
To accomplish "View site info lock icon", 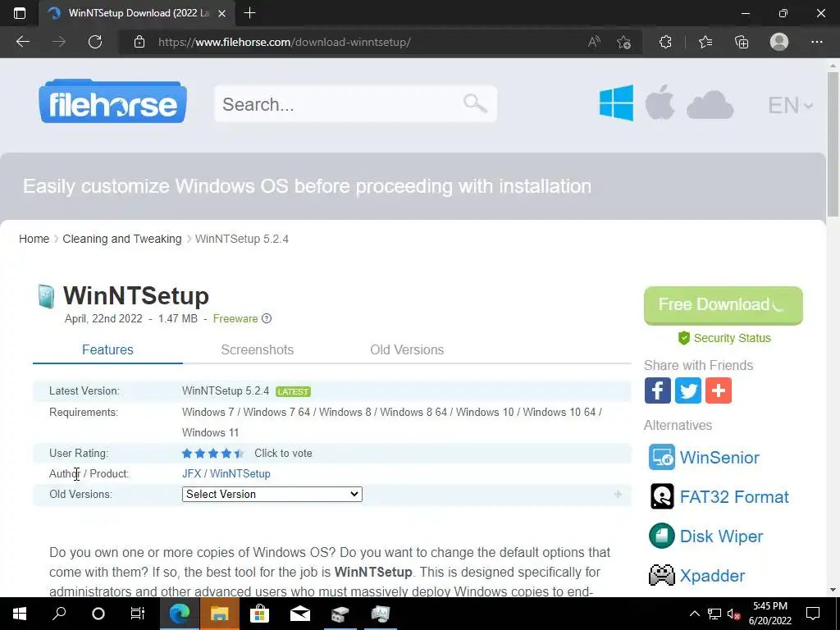I will click(139, 42).
